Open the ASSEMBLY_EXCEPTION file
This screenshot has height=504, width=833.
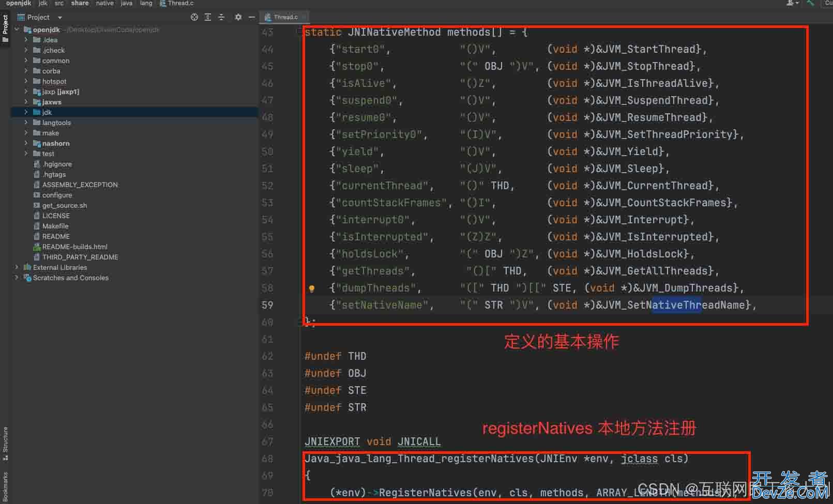80,185
